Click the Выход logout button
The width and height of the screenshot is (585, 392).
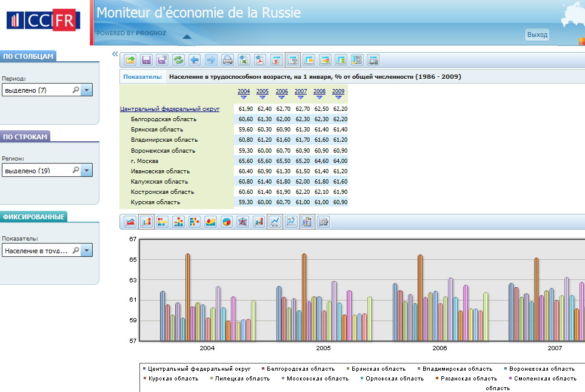pyautogui.click(x=537, y=35)
